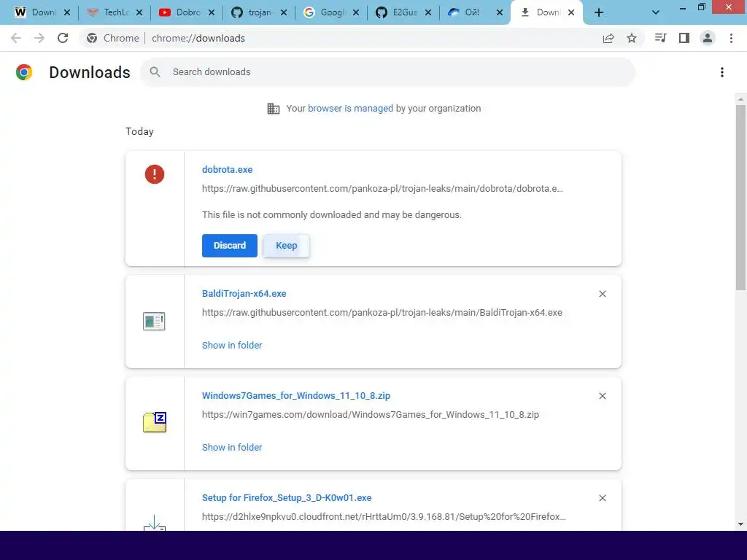Click the BaldiTrojan-x64.exe file icon
The width and height of the screenshot is (747, 560).
point(154,322)
